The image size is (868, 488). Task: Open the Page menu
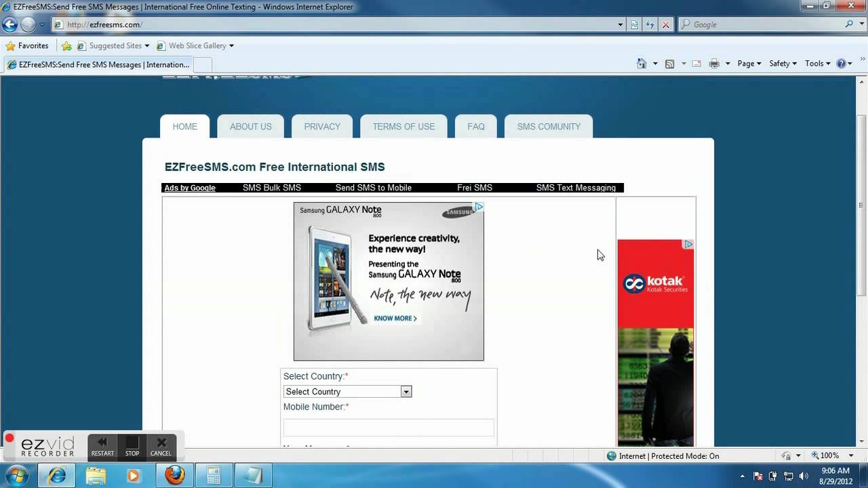749,63
